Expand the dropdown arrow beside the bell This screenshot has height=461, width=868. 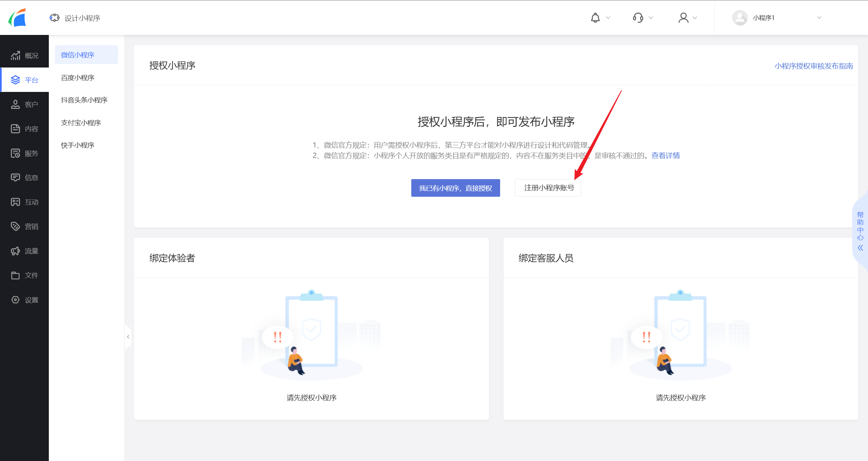(608, 18)
